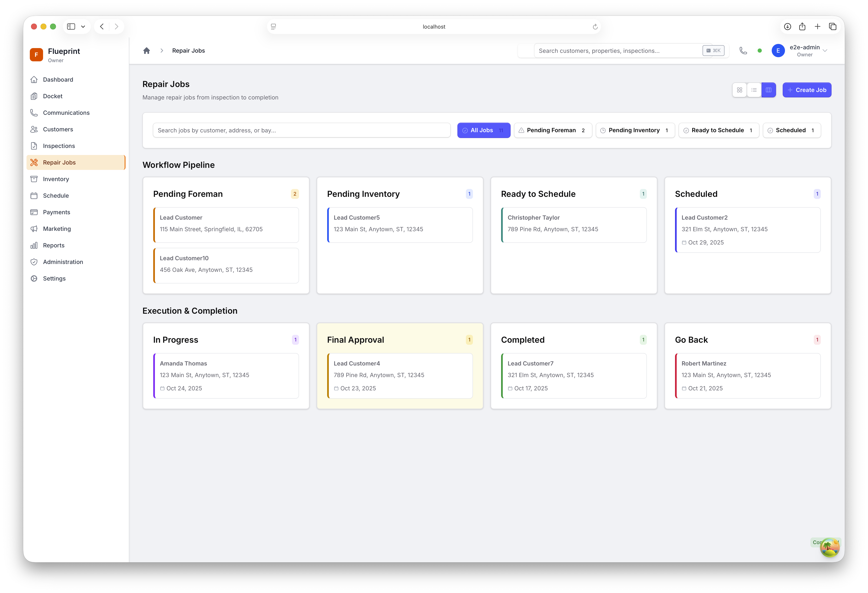868x593 pixels.
Task: Click the home breadcrumb icon
Action: pyautogui.click(x=146, y=50)
